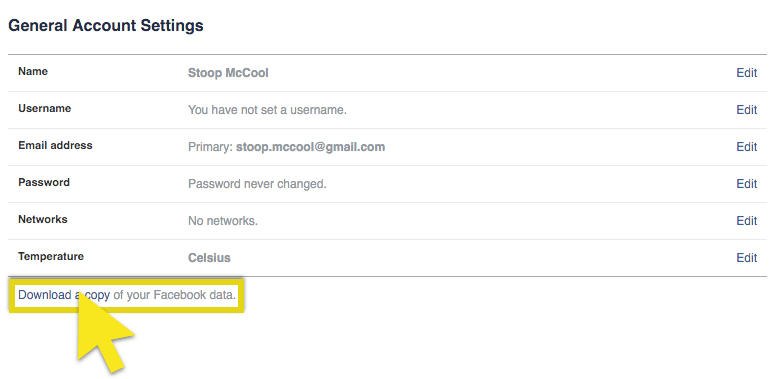This screenshot has width=782, height=379.
Task: Click the General Account Settings heading
Action: 106,25
